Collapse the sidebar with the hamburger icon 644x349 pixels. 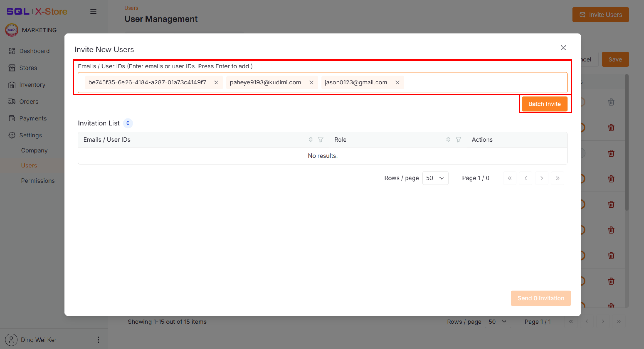[x=93, y=12]
